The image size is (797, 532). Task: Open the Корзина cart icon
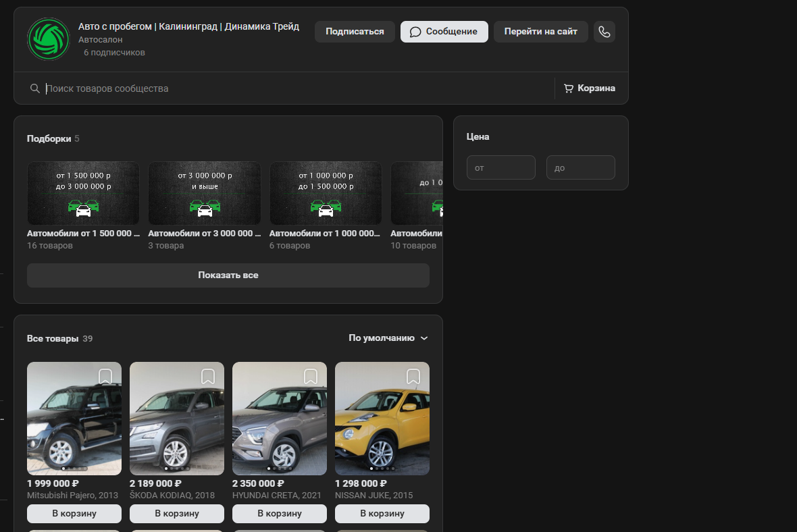tap(568, 88)
